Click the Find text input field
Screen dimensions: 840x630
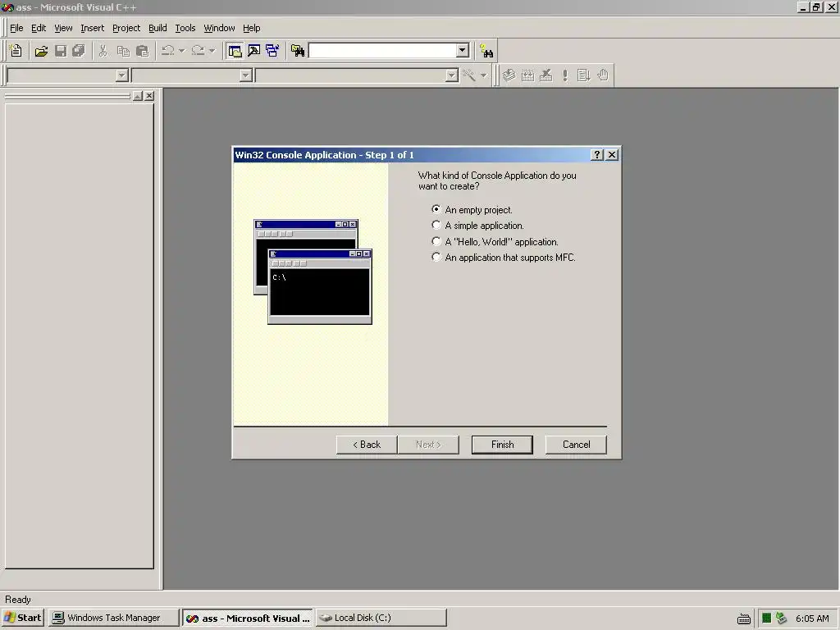click(x=382, y=51)
